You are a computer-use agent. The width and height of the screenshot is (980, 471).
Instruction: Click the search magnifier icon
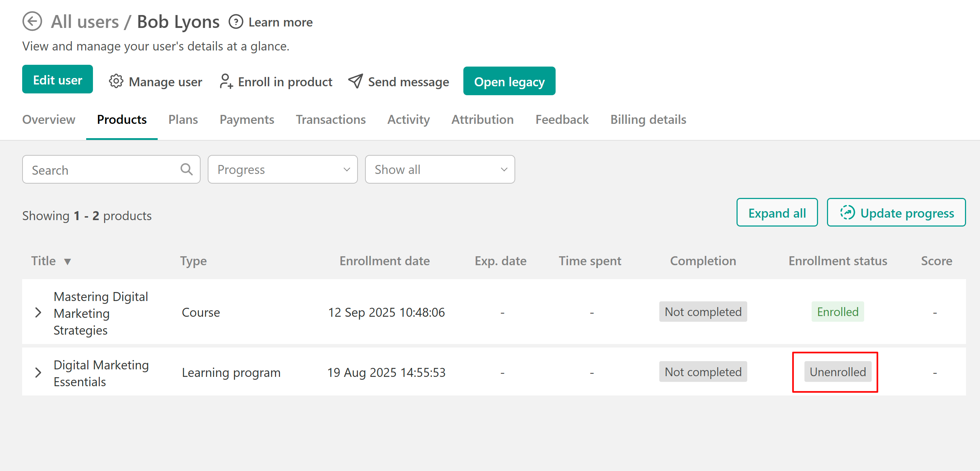coord(186,169)
